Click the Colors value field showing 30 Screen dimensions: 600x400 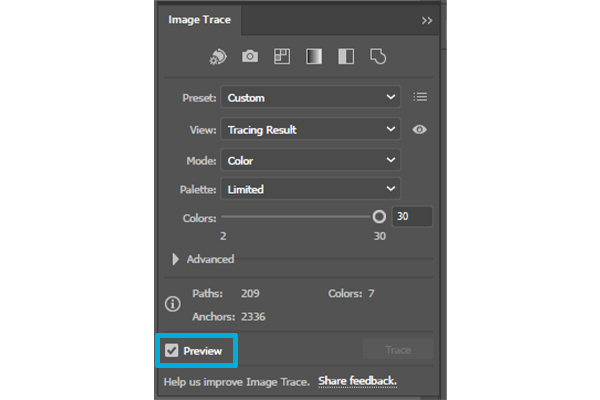[412, 216]
